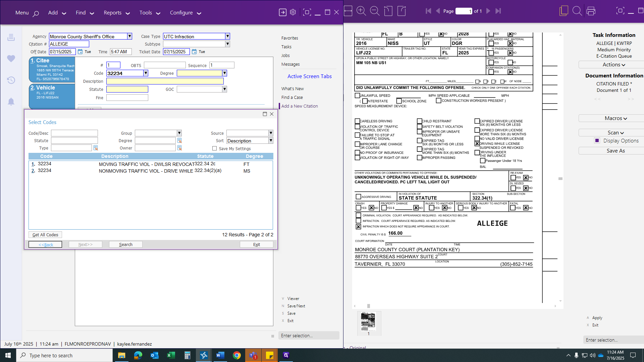Open the Sort Description dropdown
This screenshot has height=362, width=644.
coord(271,141)
